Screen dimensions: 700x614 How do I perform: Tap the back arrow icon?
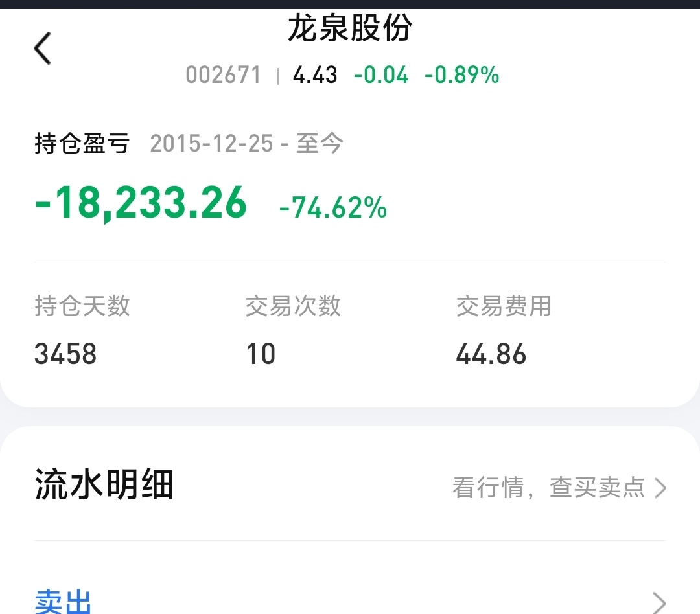pos(42,48)
